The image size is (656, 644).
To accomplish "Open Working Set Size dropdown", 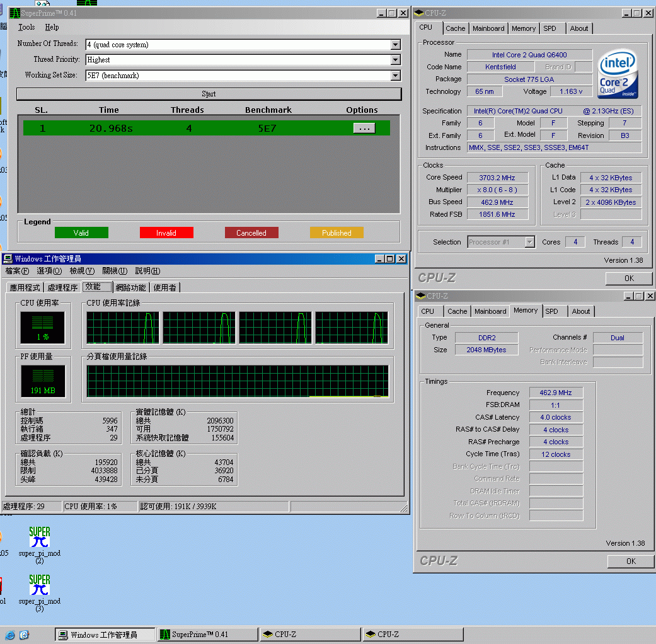I will [395, 76].
